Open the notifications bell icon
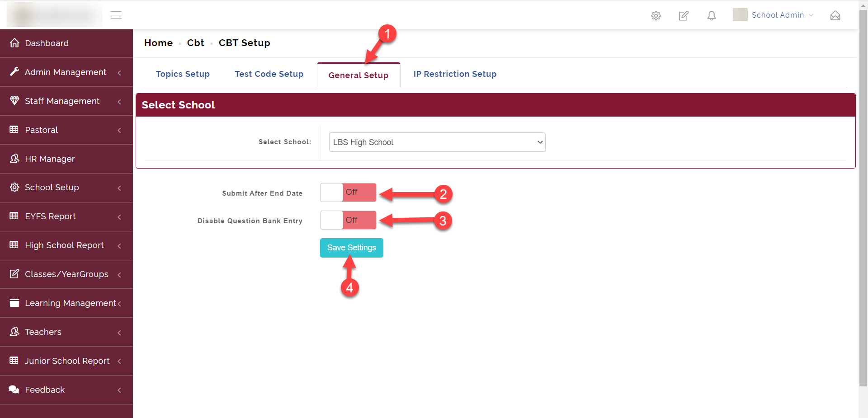This screenshot has height=418, width=868. 712,16
